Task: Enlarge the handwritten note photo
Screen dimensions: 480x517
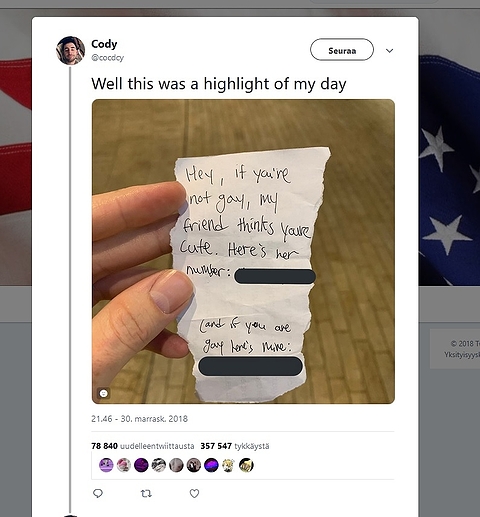Action: click(243, 251)
